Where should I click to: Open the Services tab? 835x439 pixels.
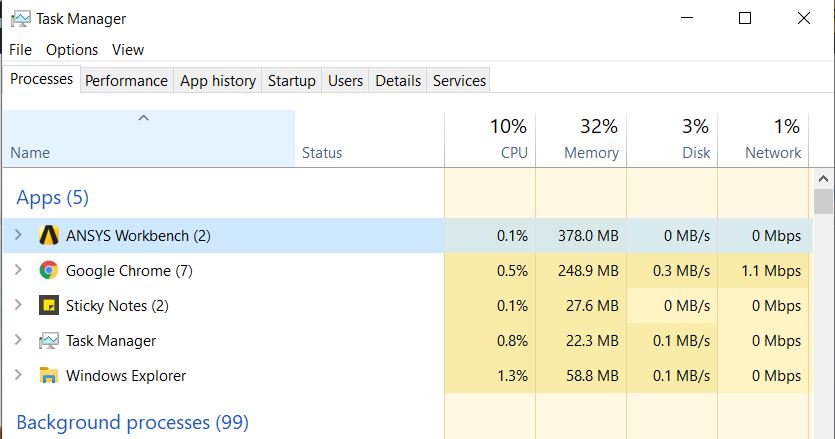[459, 81]
